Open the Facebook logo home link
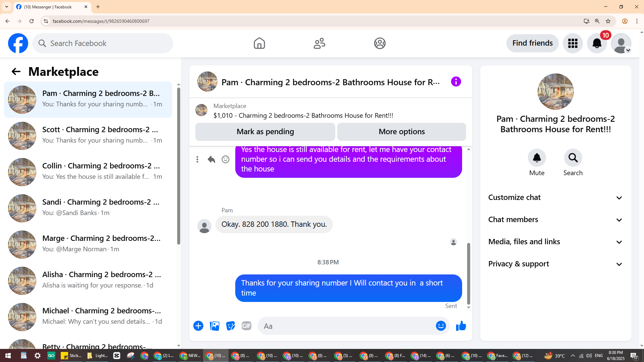The image size is (644, 362). 18,43
